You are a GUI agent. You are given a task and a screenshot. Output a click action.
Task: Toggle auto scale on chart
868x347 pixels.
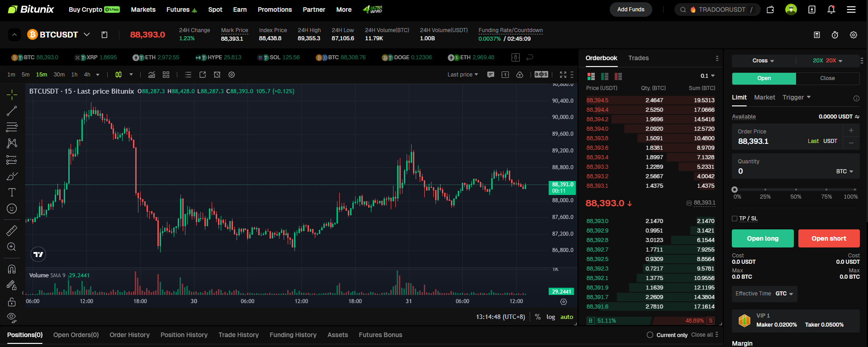(x=567, y=317)
